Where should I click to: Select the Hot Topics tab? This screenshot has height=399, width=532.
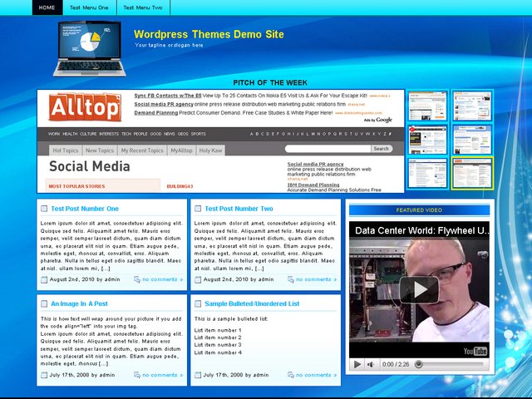click(66, 150)
